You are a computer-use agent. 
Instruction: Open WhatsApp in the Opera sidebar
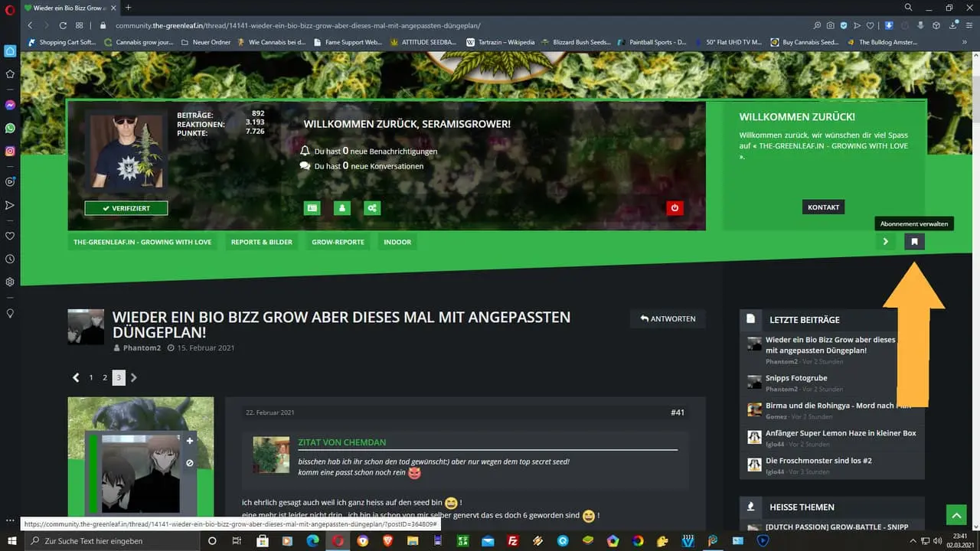point(10,129)
